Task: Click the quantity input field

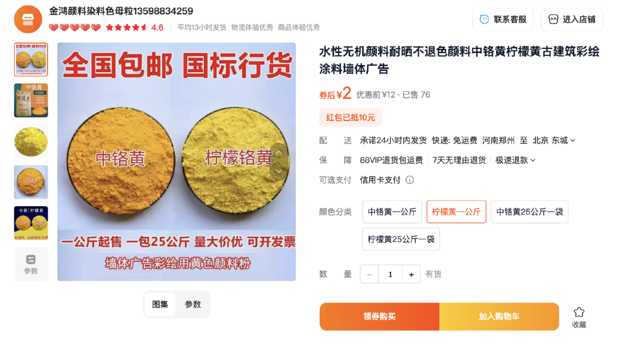Action: click(390, 274)
